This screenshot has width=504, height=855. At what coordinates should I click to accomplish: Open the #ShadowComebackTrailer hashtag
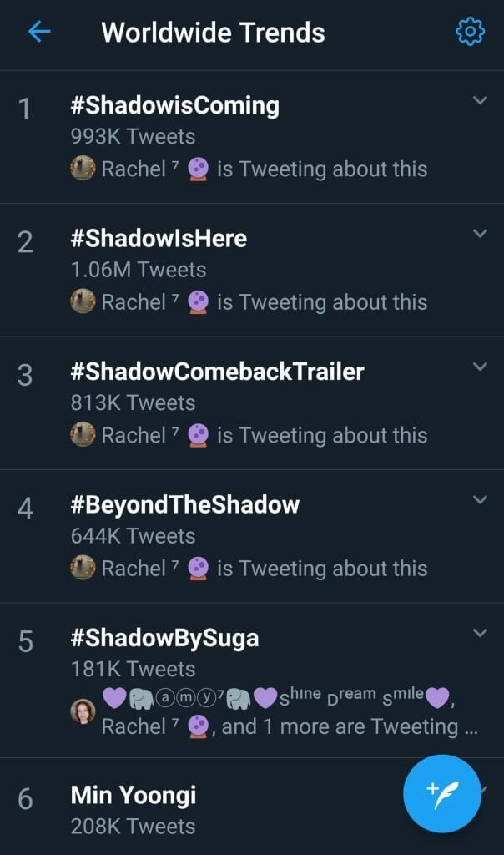218,372
